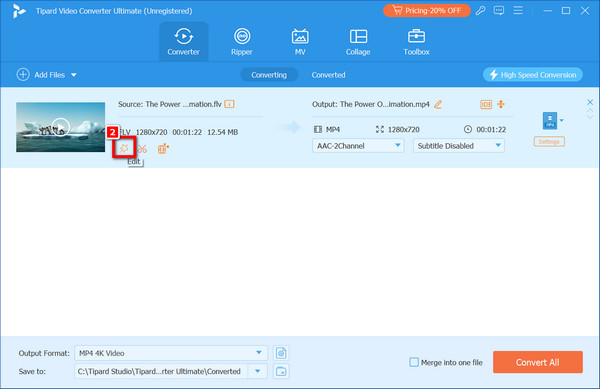
Task: Enable Merge into one file checkbox
Action: (x=414, y=362)
